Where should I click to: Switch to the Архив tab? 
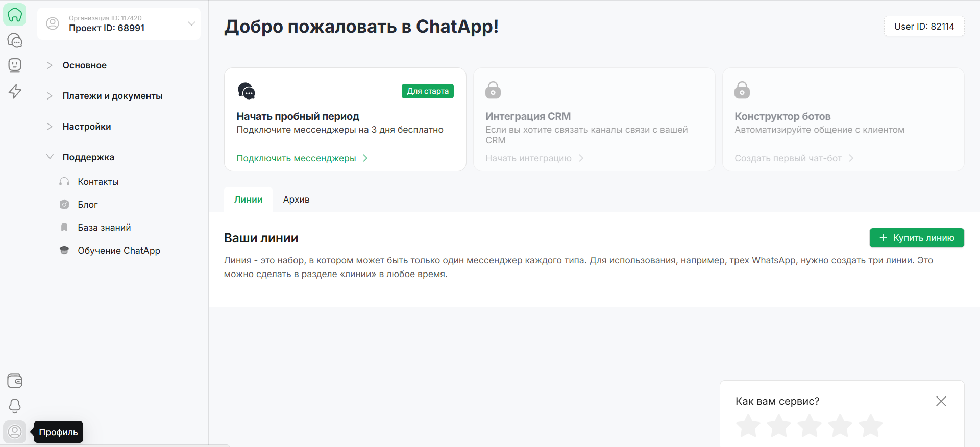tap(296, 200)
